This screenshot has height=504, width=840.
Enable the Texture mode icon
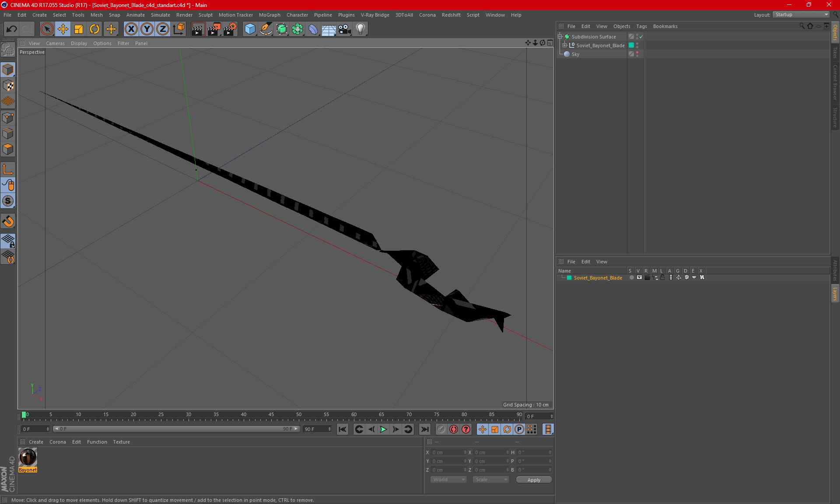click(8, 86)
